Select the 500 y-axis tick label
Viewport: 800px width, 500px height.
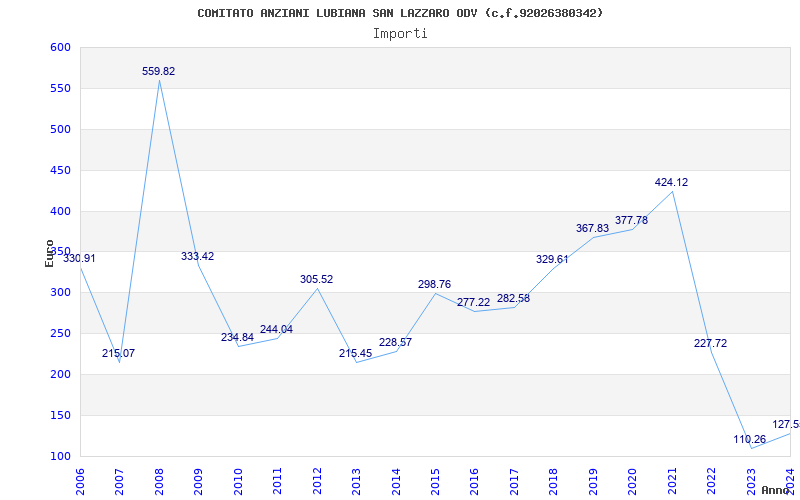pyautogui.click(x=60, y=129)
